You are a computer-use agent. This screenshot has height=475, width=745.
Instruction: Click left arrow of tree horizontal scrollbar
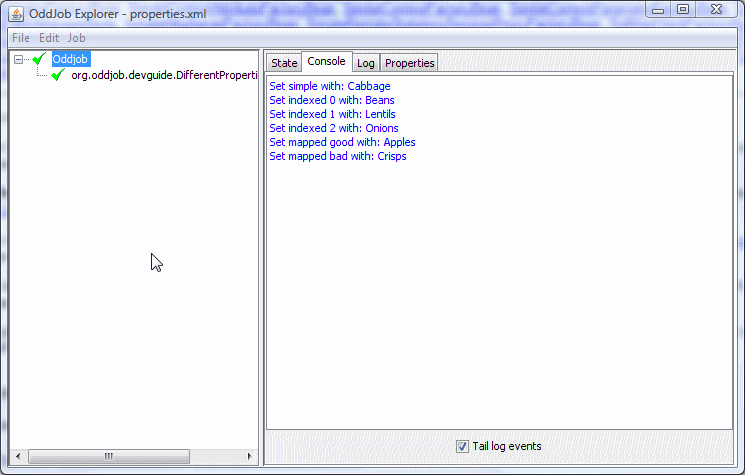tap(18, 457)
